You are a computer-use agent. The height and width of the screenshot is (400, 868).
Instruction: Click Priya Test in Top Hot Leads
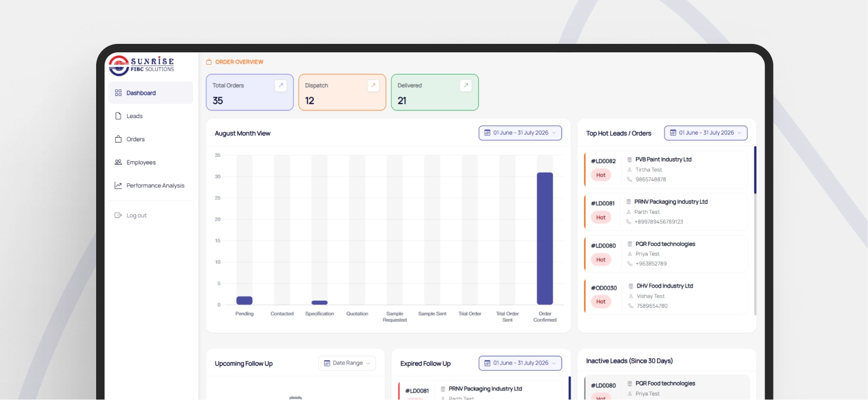[x=648, y=254]
